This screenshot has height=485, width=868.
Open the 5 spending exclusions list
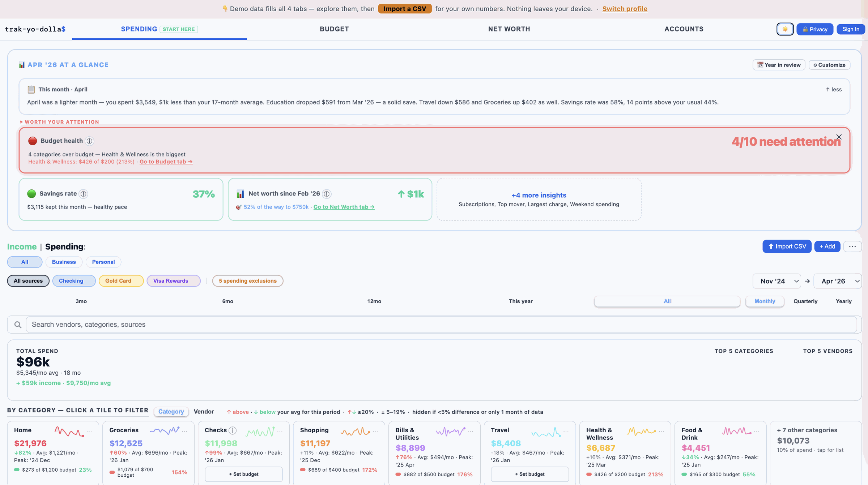pyautogui.click(x=248, y=281)
